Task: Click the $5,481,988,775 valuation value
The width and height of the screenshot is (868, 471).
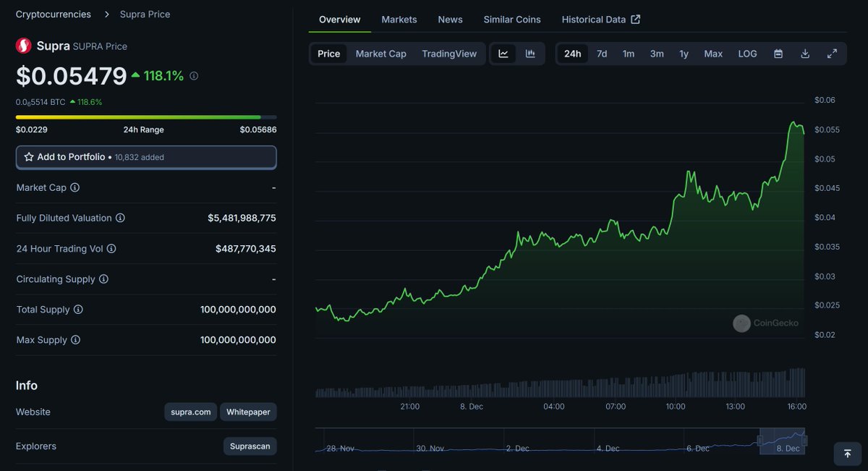Action: (242, 218)
